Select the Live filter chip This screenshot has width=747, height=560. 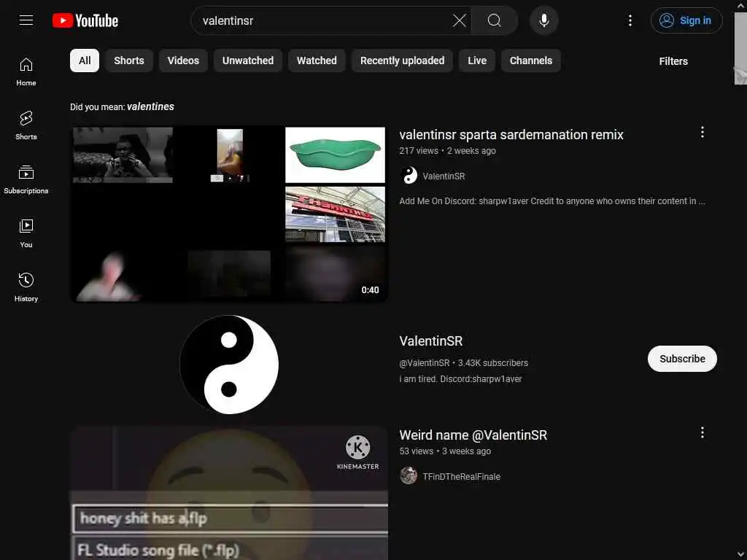[x=477, y=61]
